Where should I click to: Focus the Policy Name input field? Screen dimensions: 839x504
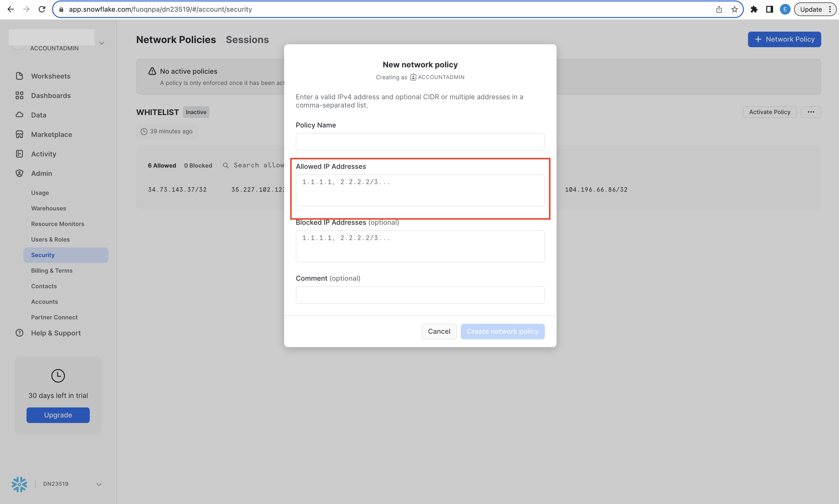[420, 142]
